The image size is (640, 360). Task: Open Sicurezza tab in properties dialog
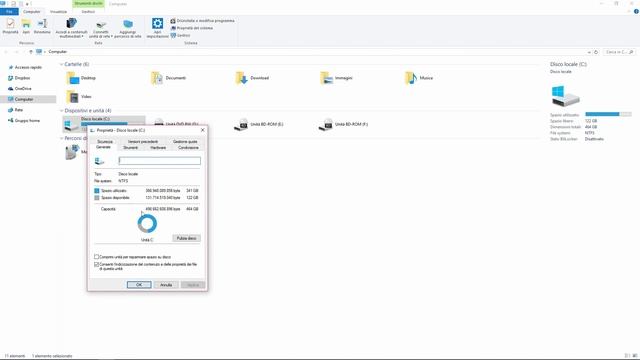tap(105, 142)
